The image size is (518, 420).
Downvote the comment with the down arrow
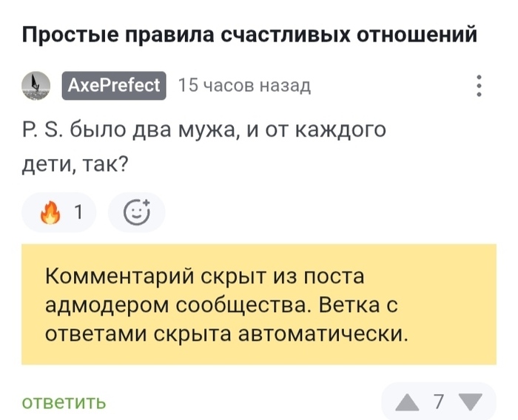pyautogui.click(x=469, y=402)
